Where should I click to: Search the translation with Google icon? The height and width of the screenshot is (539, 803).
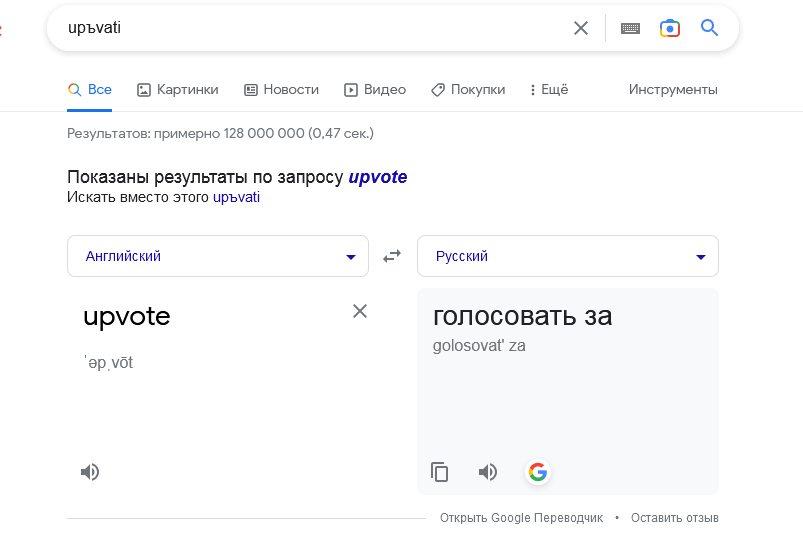(x=538, y=472)
